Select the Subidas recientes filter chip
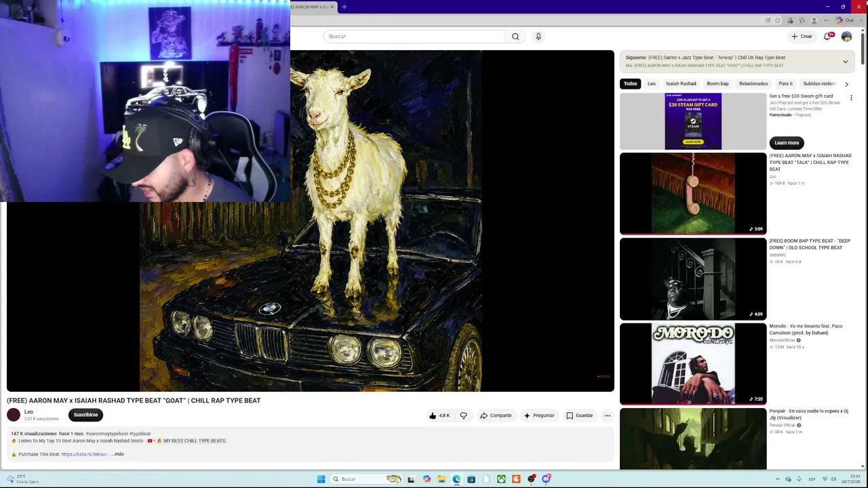868x488 pixels. click(819, 84)
